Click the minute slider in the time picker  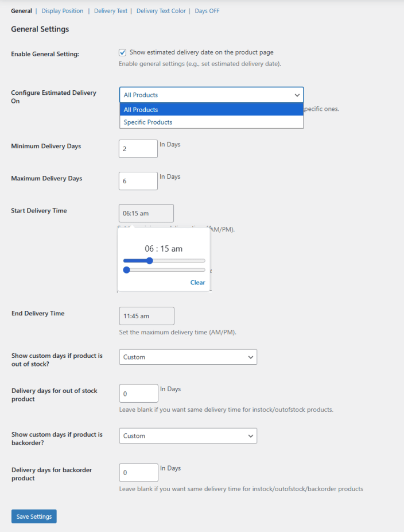126,269
